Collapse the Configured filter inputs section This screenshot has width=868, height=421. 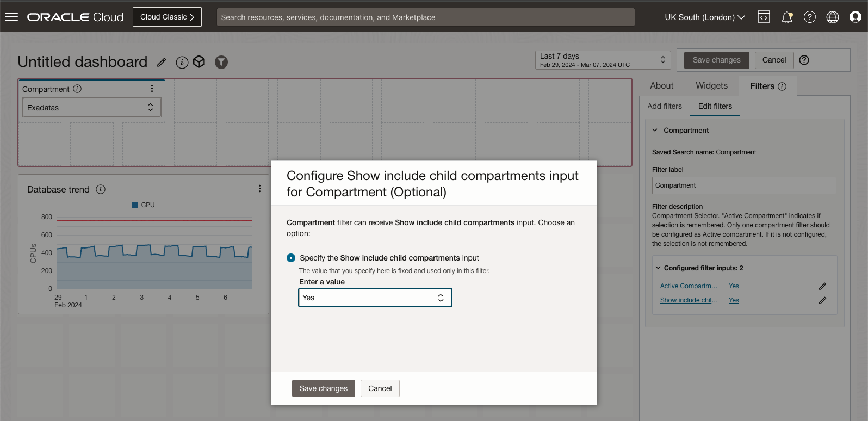[658, 268]
